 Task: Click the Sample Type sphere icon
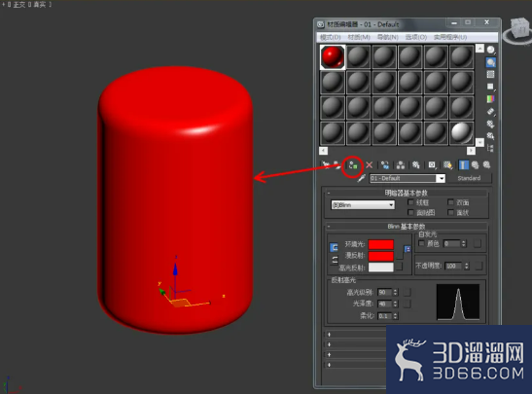pos(490,51)
